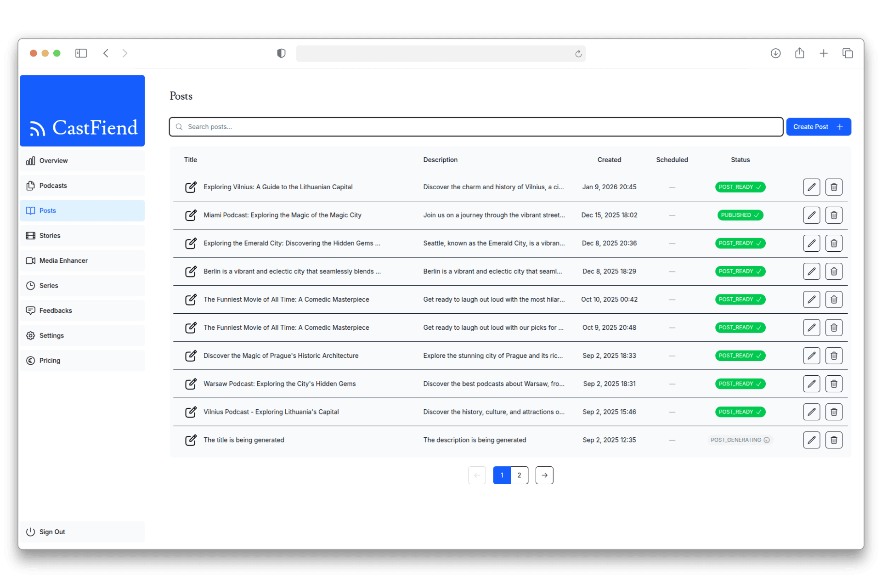Open 'Exploring the Emerald City' post title
This screenshot has height=588, width=882.
[292, 243]
